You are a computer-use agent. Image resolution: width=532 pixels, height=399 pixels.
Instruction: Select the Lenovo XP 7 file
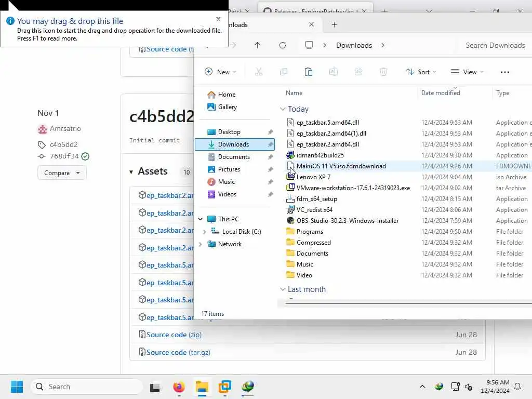[313, 177]
